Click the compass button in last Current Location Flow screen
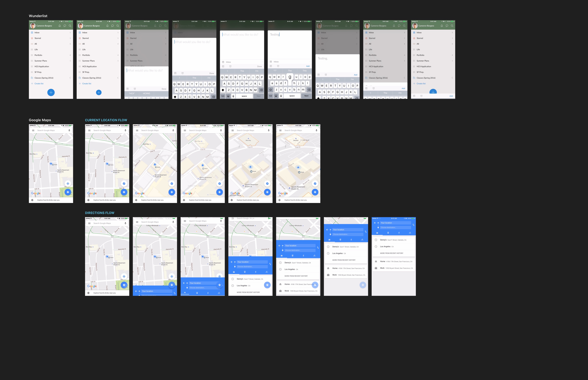The width and height of the screenshot is (588, 380). point(315,184)
